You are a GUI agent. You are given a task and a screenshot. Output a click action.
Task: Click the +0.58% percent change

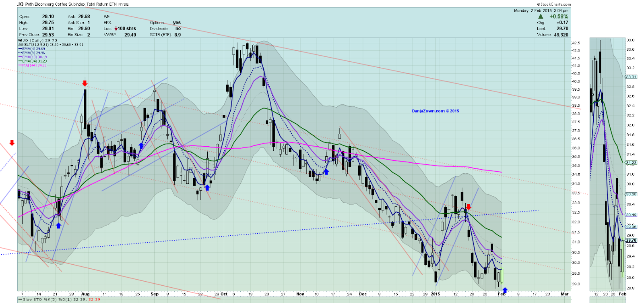[x=559, y=17]
